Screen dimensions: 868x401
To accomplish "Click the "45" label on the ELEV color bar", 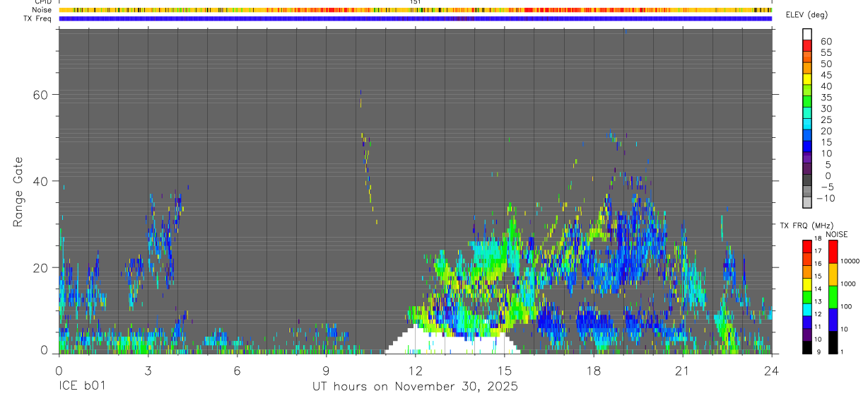I will pyautogui.click(x=825, y=75).
